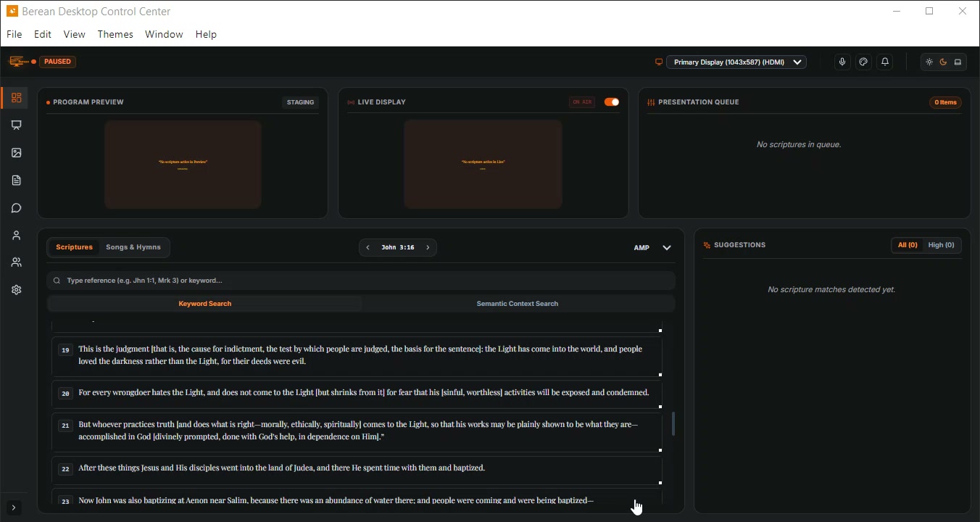Image resolution: width=980 pixels, height=522 pixels.
Task: Open Settings gear in the sidebar
Action: point(16,290)
